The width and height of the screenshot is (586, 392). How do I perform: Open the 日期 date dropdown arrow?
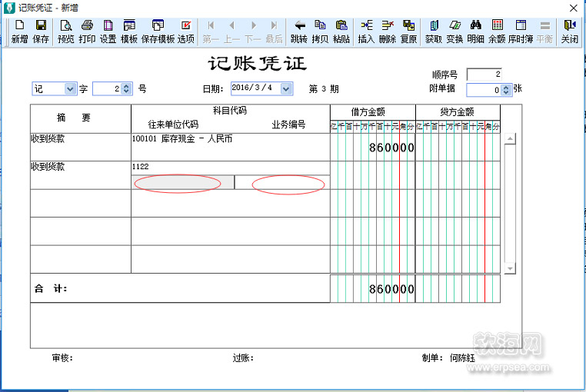pyautogui.click(x=286, y=89)
